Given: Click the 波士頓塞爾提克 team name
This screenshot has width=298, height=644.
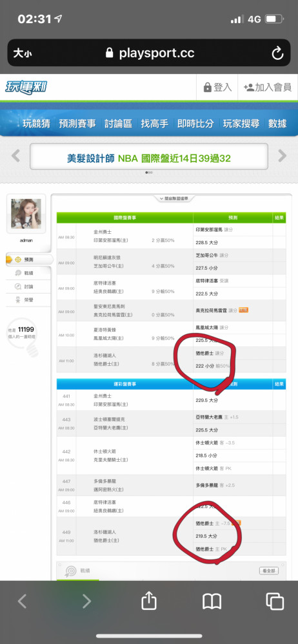Looking at the screenshot, I should tap(108, 419).
